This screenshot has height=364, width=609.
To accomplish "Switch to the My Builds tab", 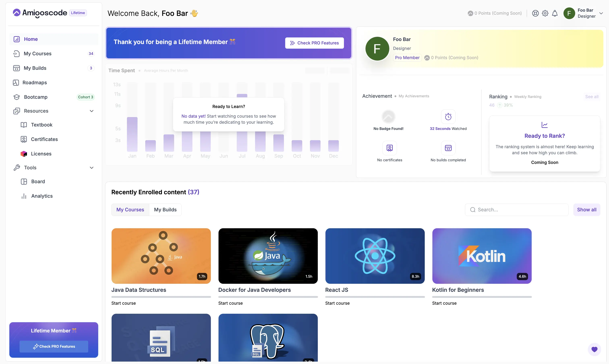I will pyautogui.click(x=165, y=210).
